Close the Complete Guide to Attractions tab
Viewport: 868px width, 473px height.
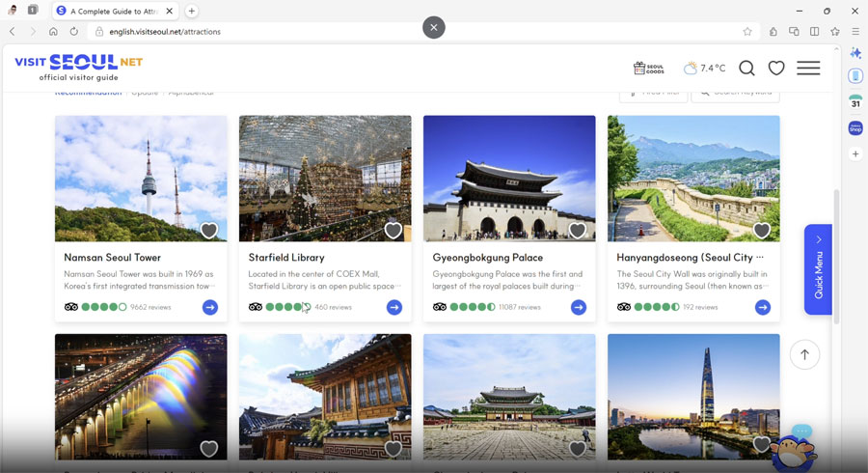coord(170,11)
